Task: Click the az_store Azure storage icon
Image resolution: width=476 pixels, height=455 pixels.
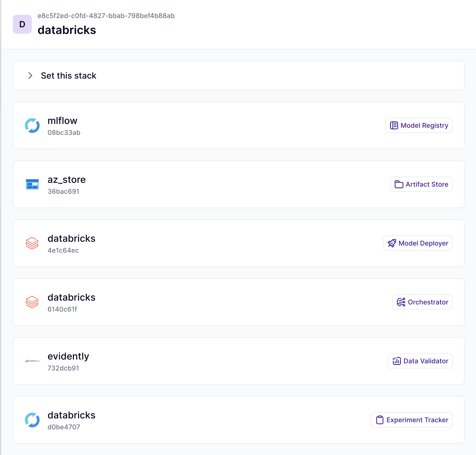Action: pos(32,184)
